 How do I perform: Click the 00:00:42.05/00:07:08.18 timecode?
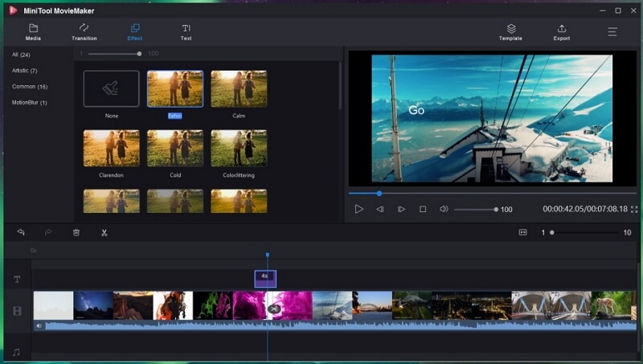[585, 209]
